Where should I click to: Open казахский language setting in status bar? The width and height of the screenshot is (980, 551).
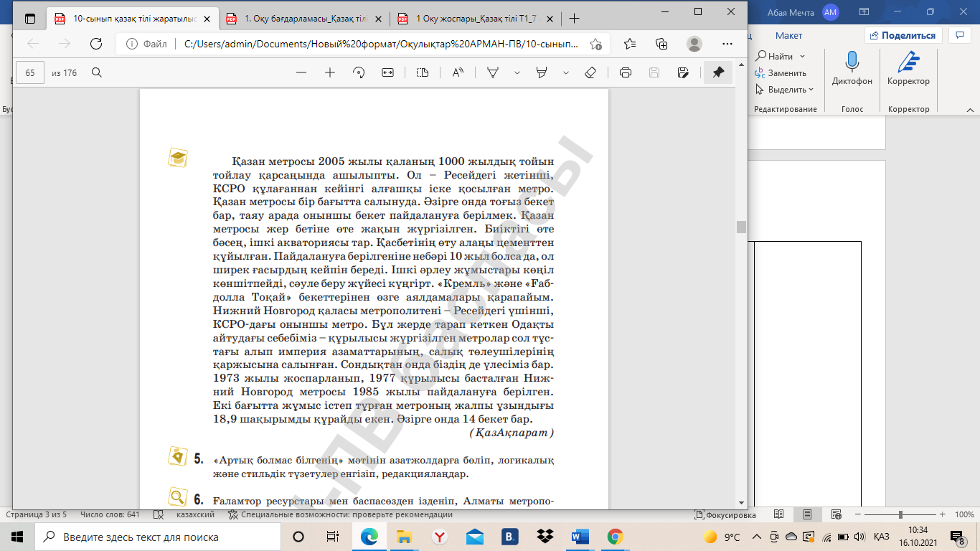pyautogui.click(x=196, y=514)
